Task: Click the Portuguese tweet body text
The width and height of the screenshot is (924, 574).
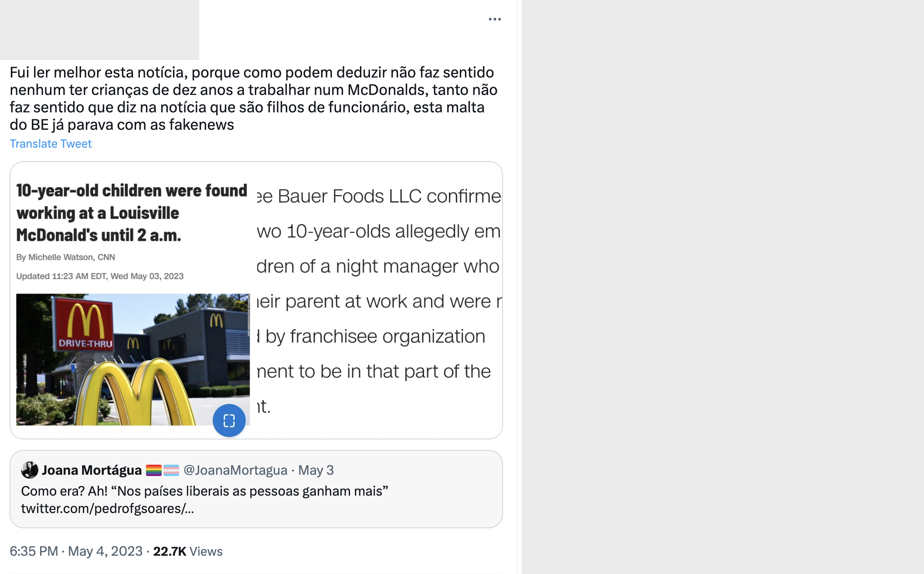Action: [254, 98]
